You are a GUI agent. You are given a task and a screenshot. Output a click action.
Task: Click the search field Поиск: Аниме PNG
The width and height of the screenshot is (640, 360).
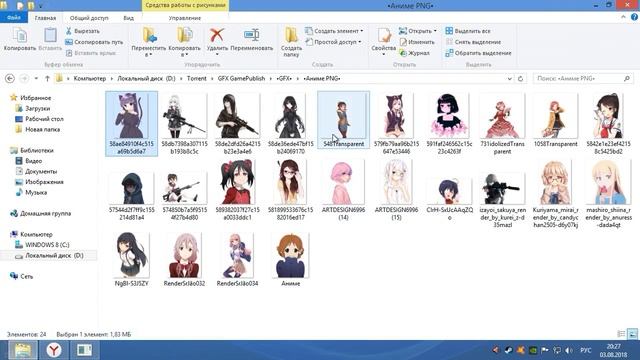583,78
